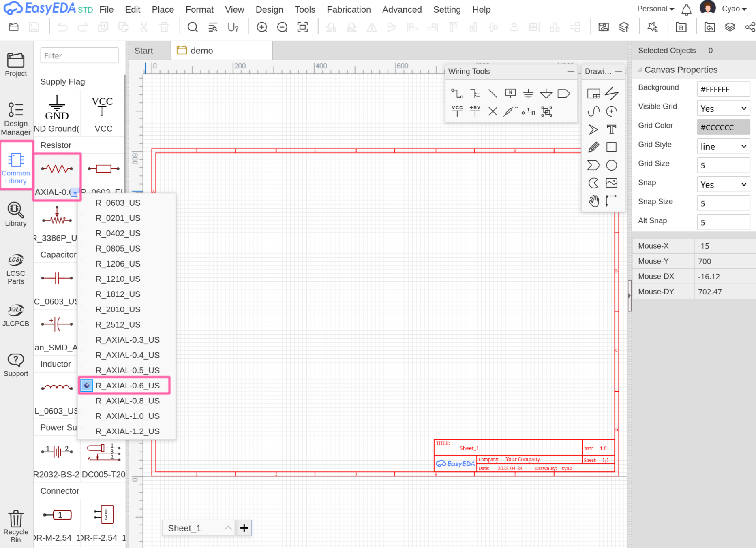Open the Design Manager panel
This screenshot has height=548, width=756.
pos(16,119)
